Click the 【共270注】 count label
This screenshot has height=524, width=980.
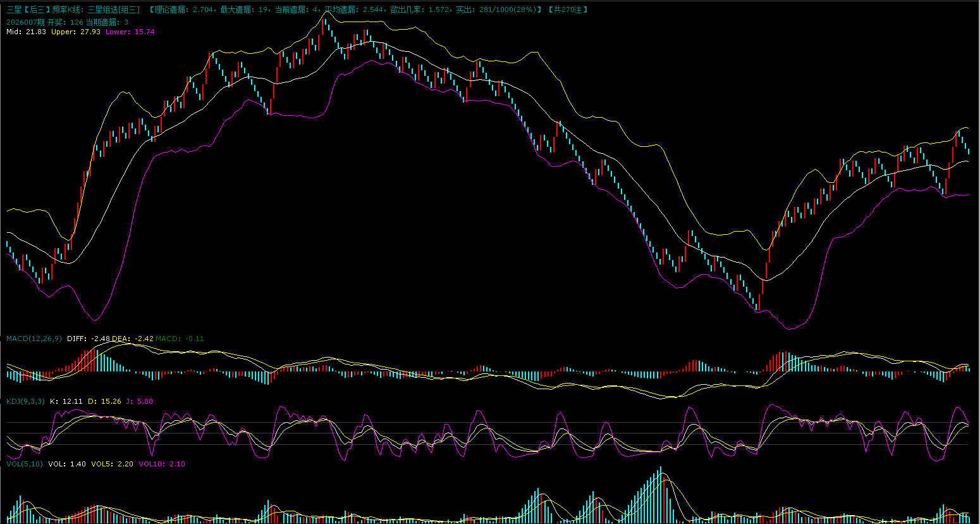tap(568, 9)
